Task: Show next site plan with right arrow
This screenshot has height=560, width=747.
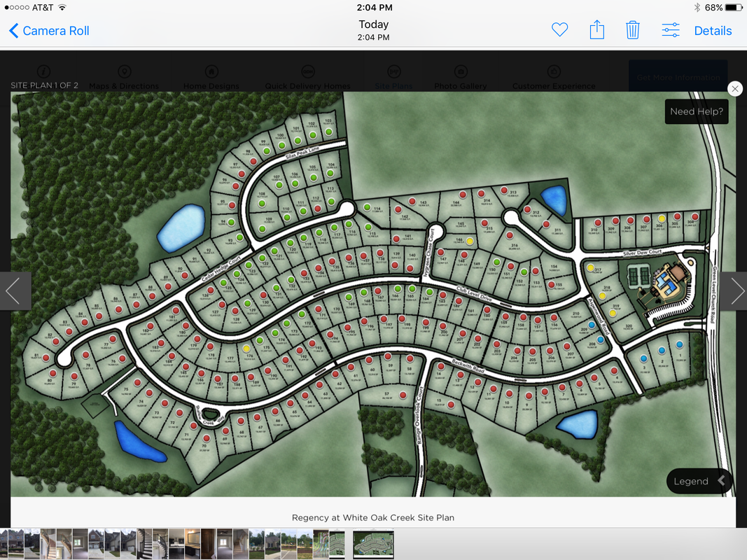Action: [x=736, y=290]
